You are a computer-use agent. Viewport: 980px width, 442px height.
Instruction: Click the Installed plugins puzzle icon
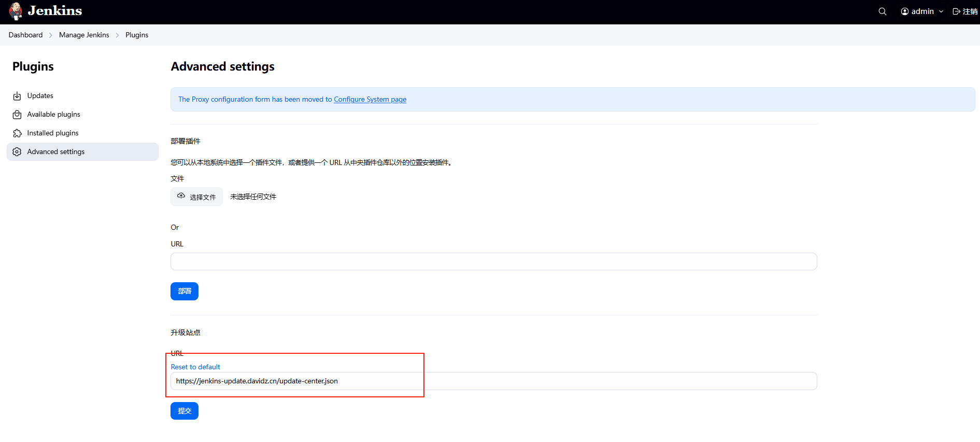[17, 133]
